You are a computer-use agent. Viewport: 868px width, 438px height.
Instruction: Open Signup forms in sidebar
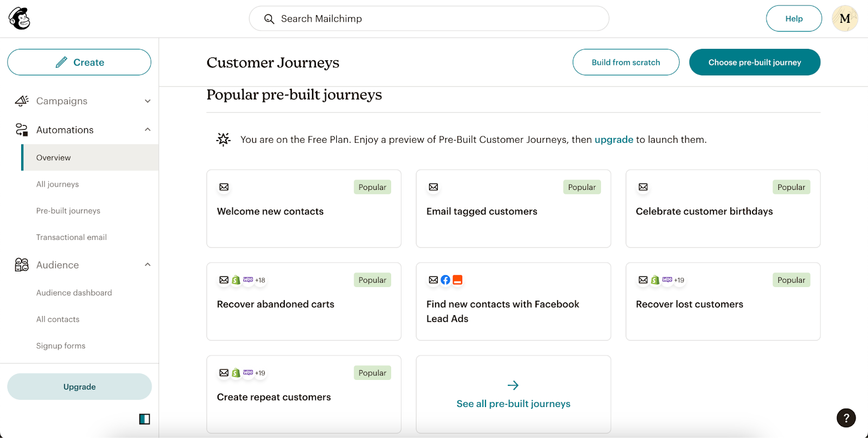coord(61,346)
